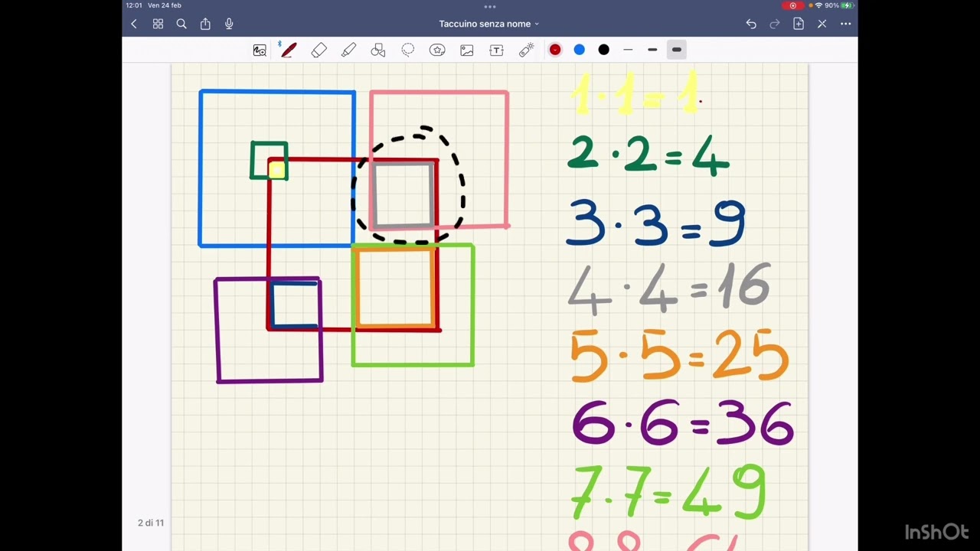This screenshot has height=551, width=980.
Task: Select the thickest stroke width
Action: click(677, 50)
